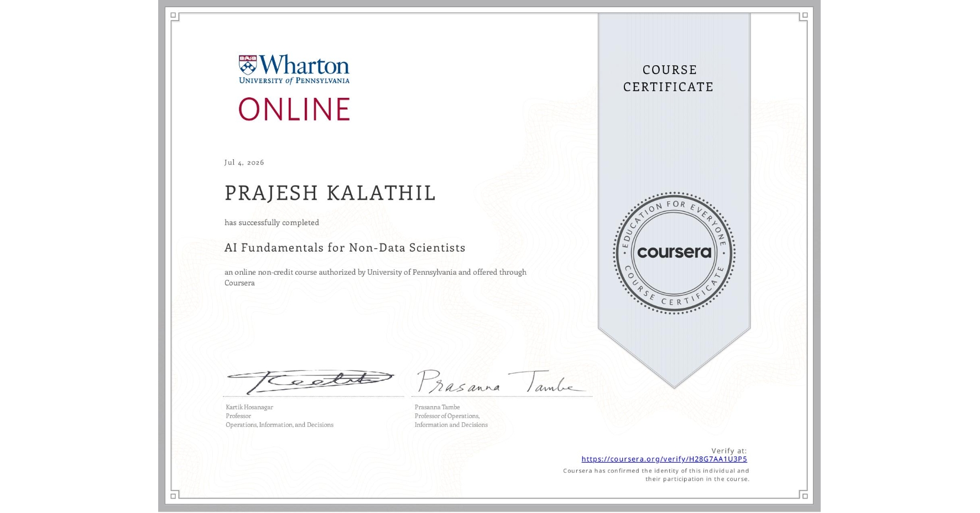Image resolution: width=980 pixels, height=513 pixels.
Task: Click the 'Verify at:' label
Action: pos(729,451)
